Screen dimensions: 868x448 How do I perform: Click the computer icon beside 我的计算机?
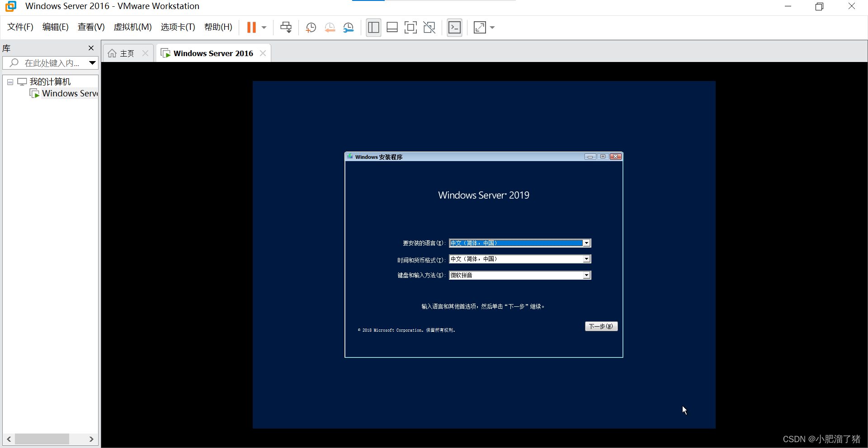[x=22, y=82]
